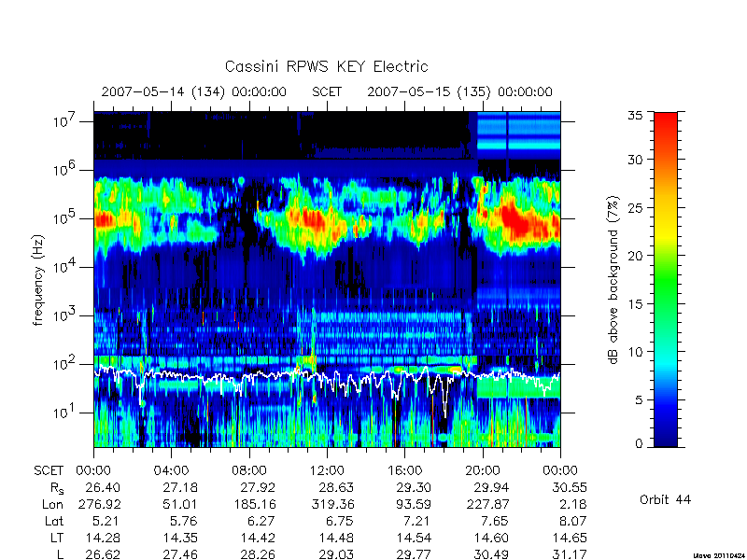Viewport: 747px width, 560px height.
Task: Click the 12:00 time tick label
Action: (x=327, y=470)
